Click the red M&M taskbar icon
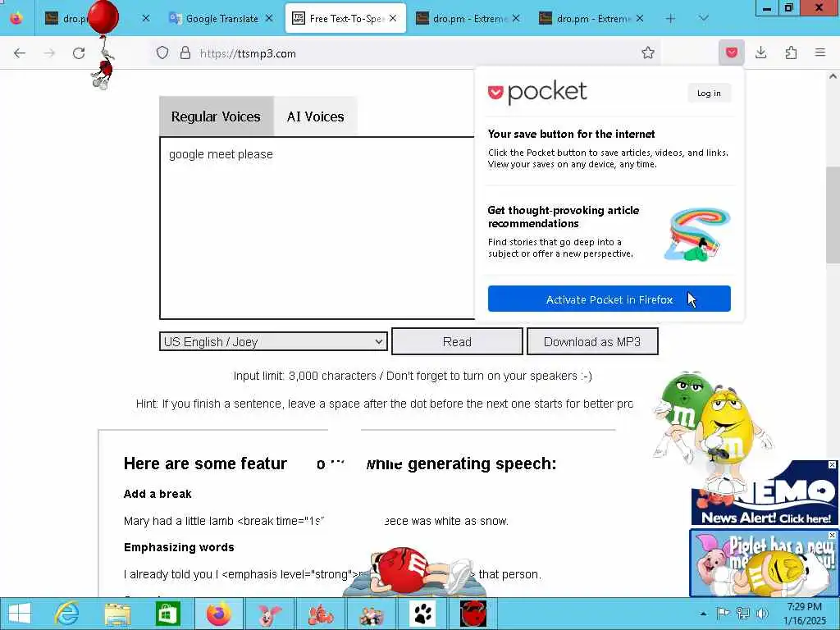This screenshot has width=840, height=630. pos(473,614)
